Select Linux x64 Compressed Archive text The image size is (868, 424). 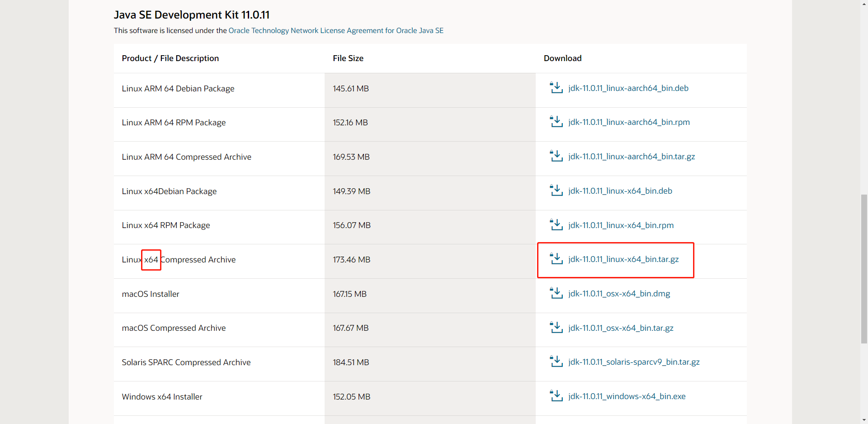pyautogui.click(x=179, y=260)
